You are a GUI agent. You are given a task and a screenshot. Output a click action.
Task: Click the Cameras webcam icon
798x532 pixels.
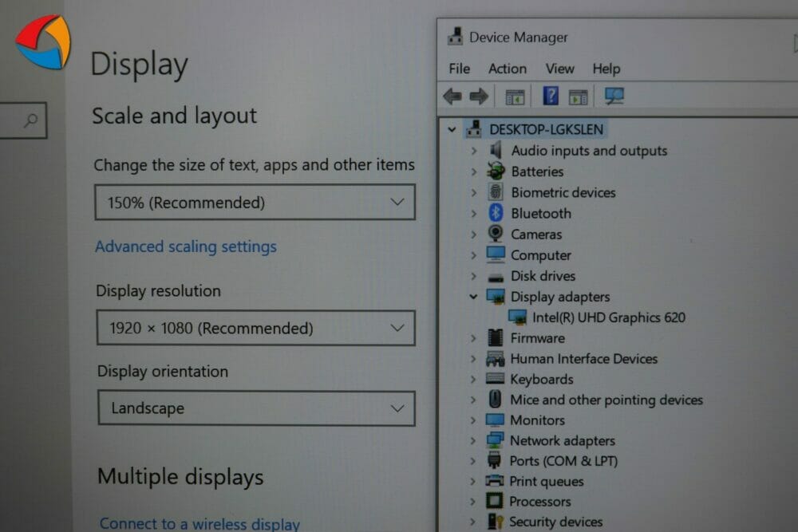point(496,234)
